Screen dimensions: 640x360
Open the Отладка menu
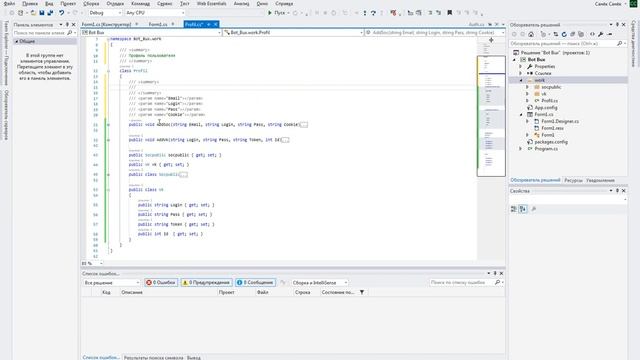coord(115,4)
